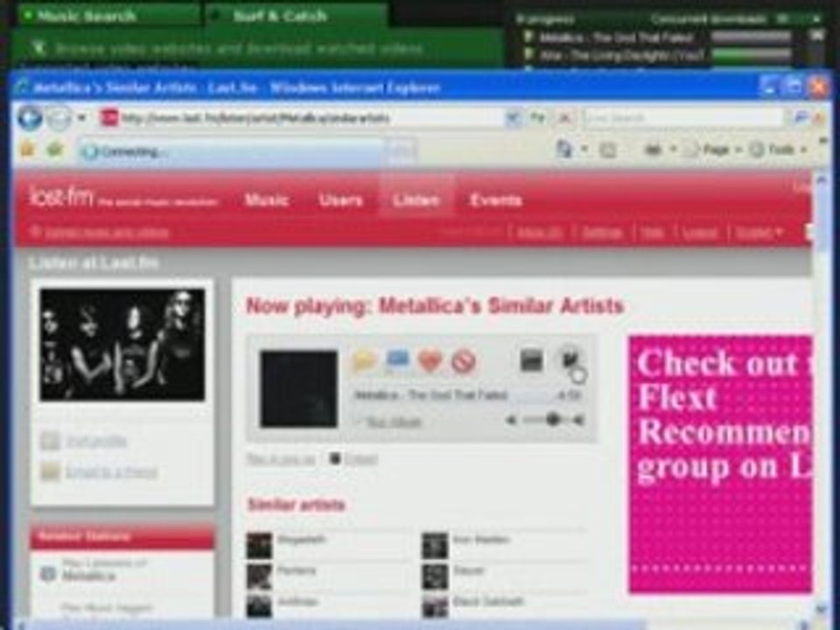This screenshot has height=630, width=840.
Task: Expand the Home button dropdown arrow
Action: tap(584, 150)
